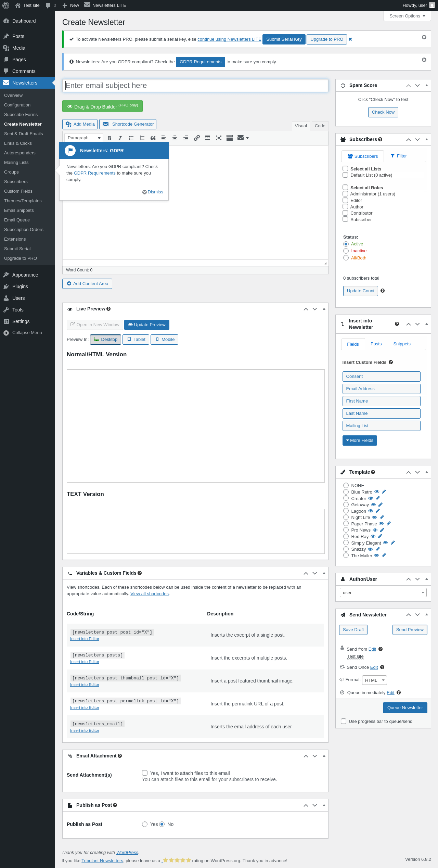The height and width of the screenshot is (868, 438).
Task: Toggle italic formatting in the editor toolbar
Action: pyautogui.click(x=120, y=138)
